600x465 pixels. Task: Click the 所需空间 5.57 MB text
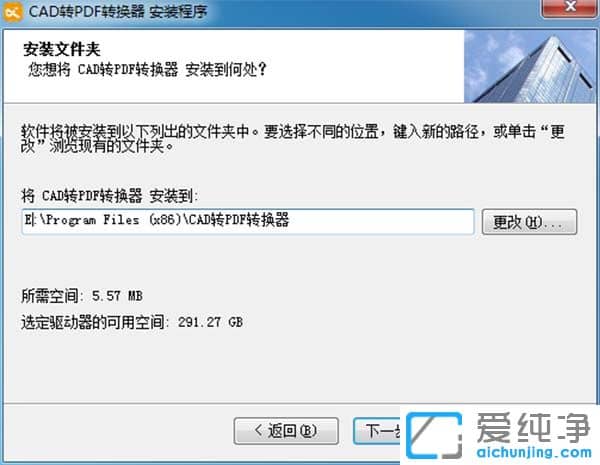pyautogui.click(x=82, y=296)
